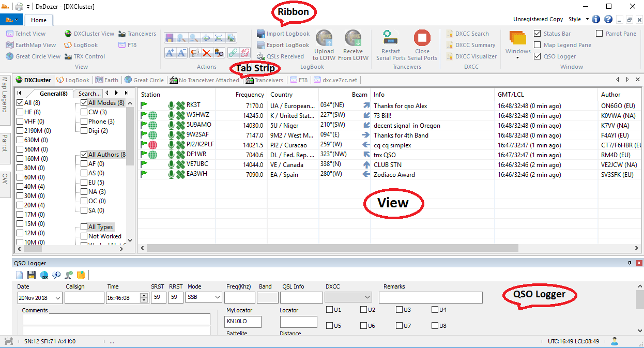This screenshot has width=644, height=348.
Task: Click the purple save icon in Actions
Action: 170,38
